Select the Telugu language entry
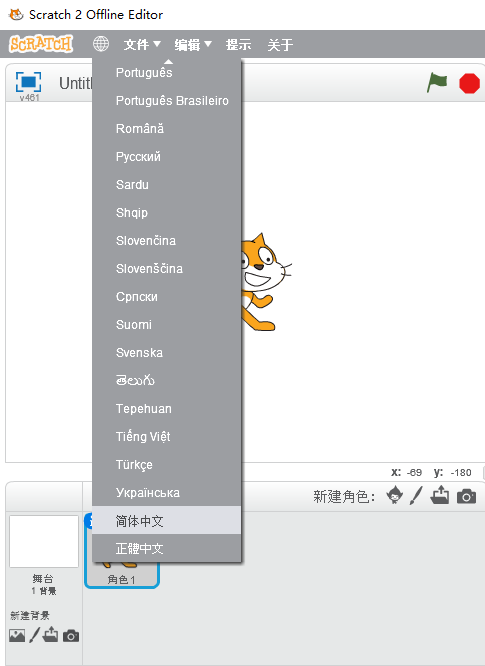This screenshot has height=666, width=485. (x=166, y=381)
